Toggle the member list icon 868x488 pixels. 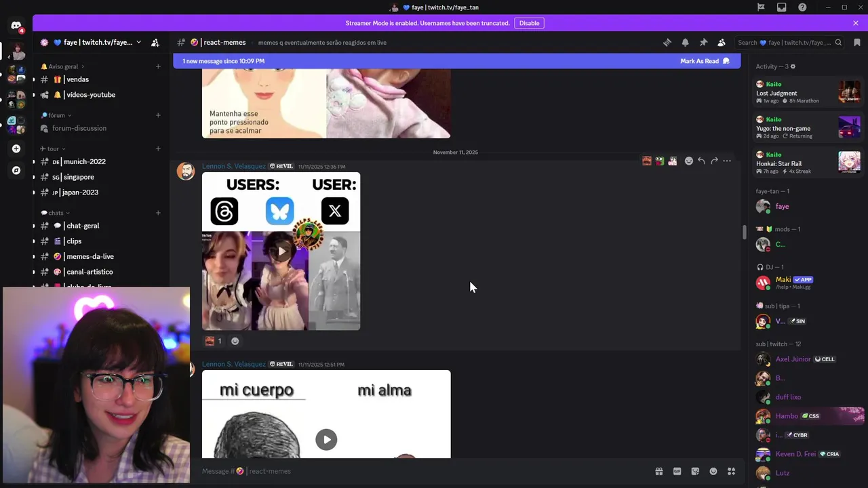(x=722, y=42)
